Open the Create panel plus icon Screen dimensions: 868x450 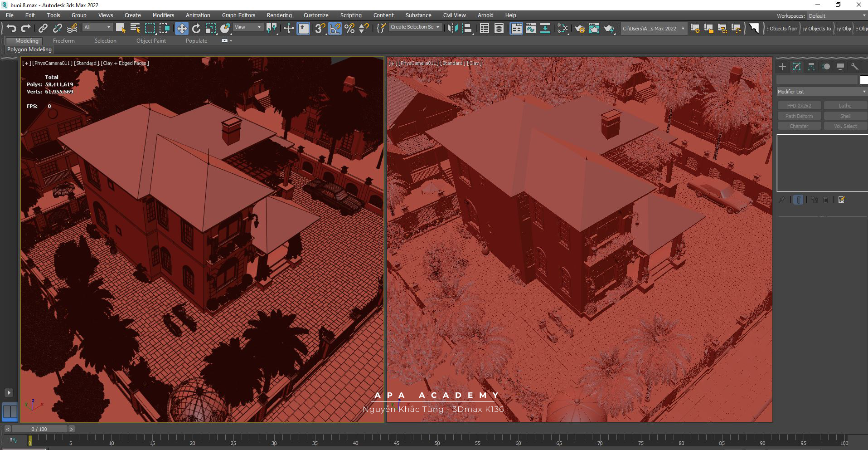pos(782,67)
